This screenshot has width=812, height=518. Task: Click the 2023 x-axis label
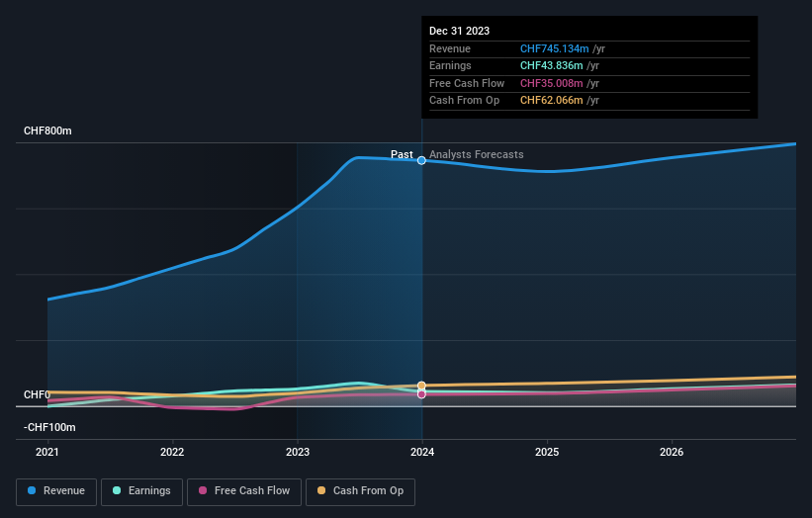(298, 453)
